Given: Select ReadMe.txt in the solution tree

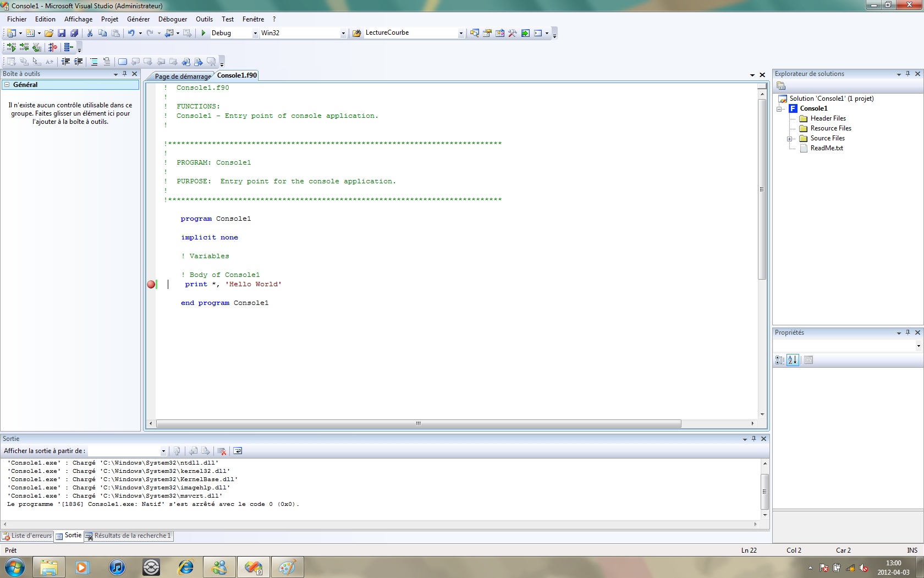Looking at the screenshot, I should point(826,148).
